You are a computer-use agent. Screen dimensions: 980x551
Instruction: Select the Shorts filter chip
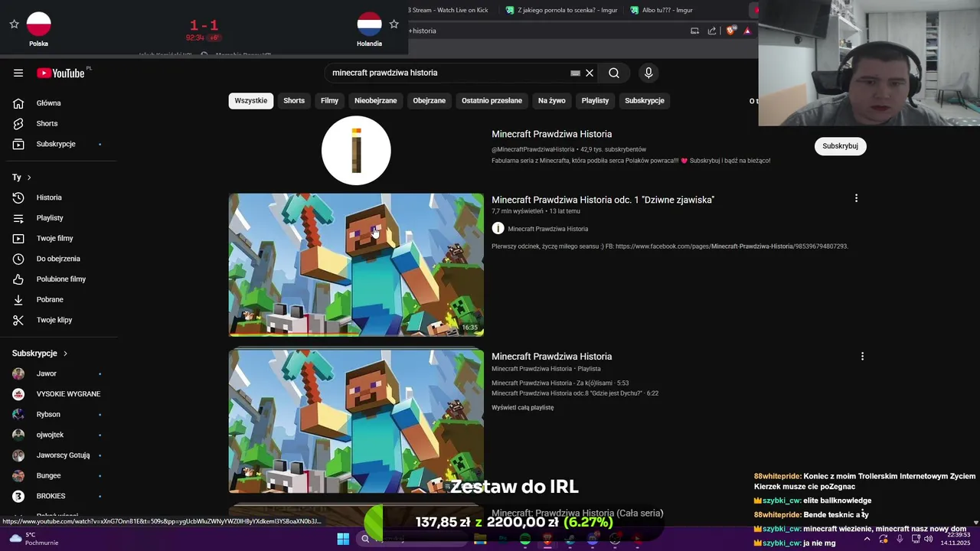coord(294,100)
